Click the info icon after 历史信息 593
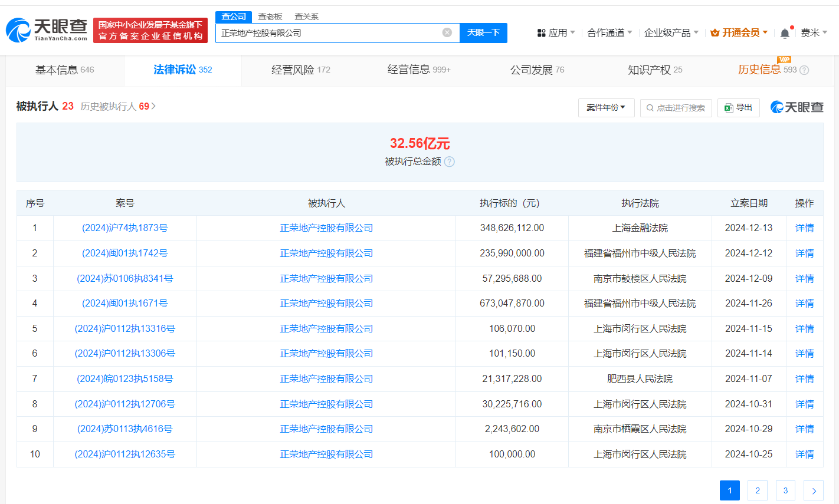839x504 pixels. [x=803, y=70]
